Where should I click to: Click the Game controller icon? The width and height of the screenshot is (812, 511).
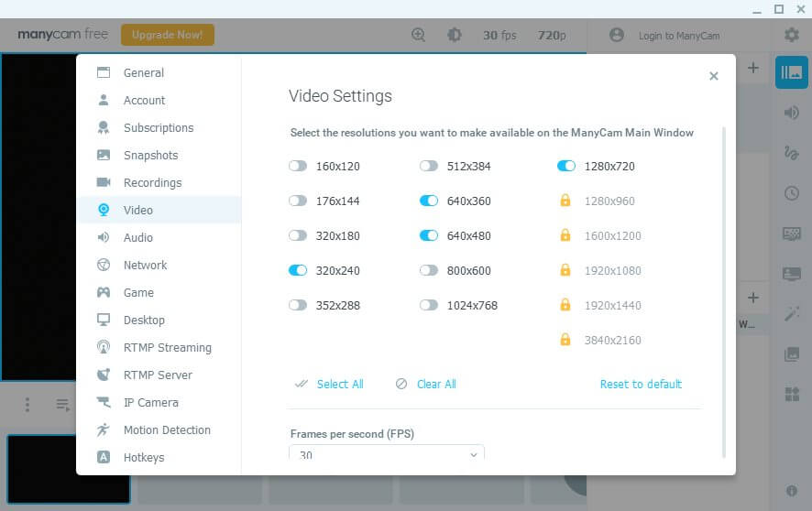pos(104,292)
